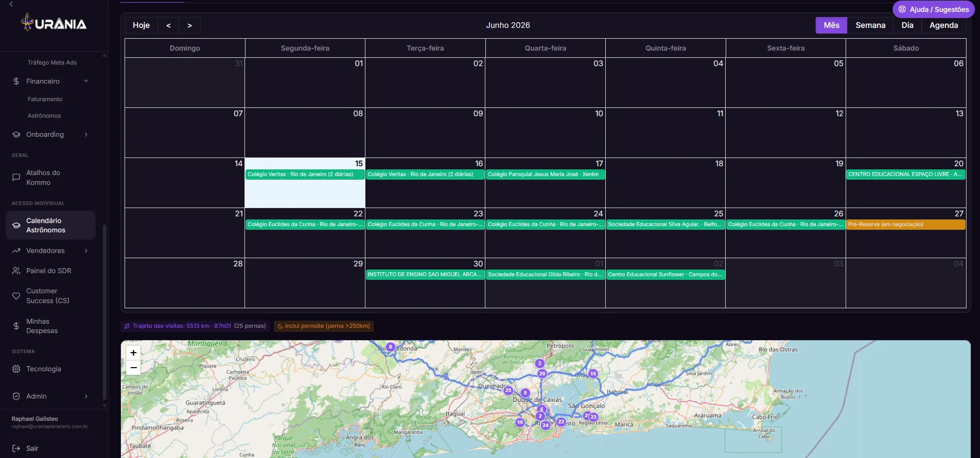The image size is (980, 458).
Task: Open Atalhos do Kommo chat icon
Action: pos(16,178)
